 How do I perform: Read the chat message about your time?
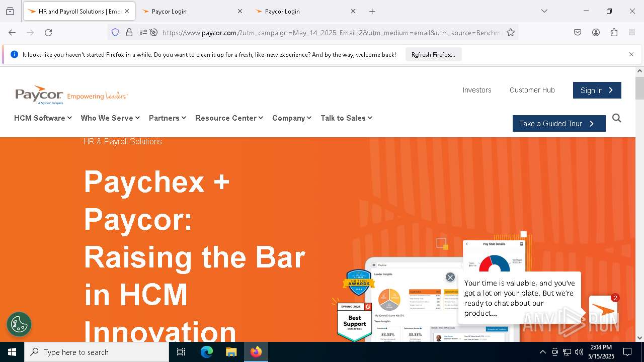point(519,298)
